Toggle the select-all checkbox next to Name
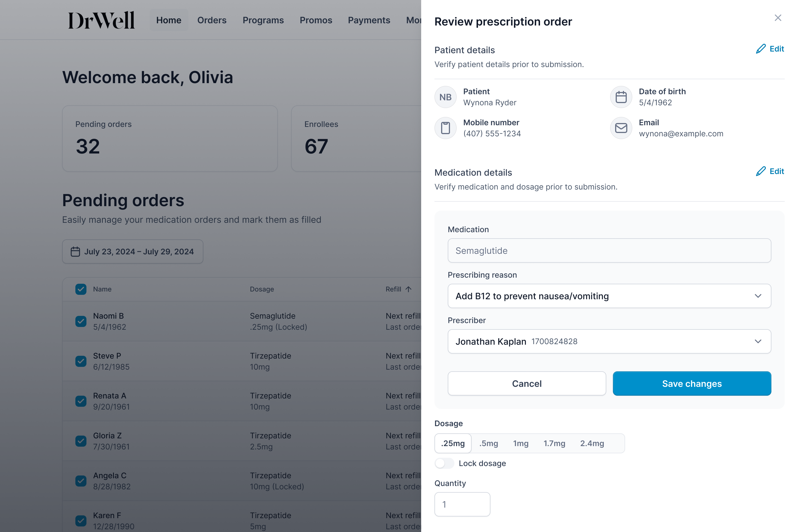Viewport: 798px width, 532px height. click(81, 289)
